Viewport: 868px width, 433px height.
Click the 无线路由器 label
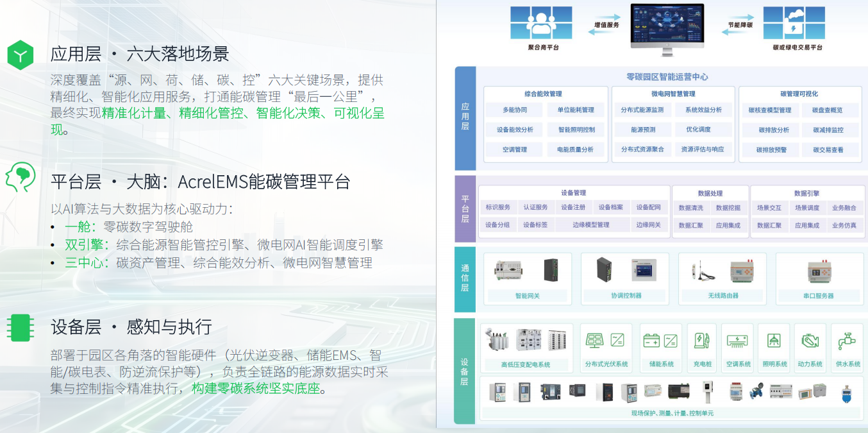coord(723,296)
